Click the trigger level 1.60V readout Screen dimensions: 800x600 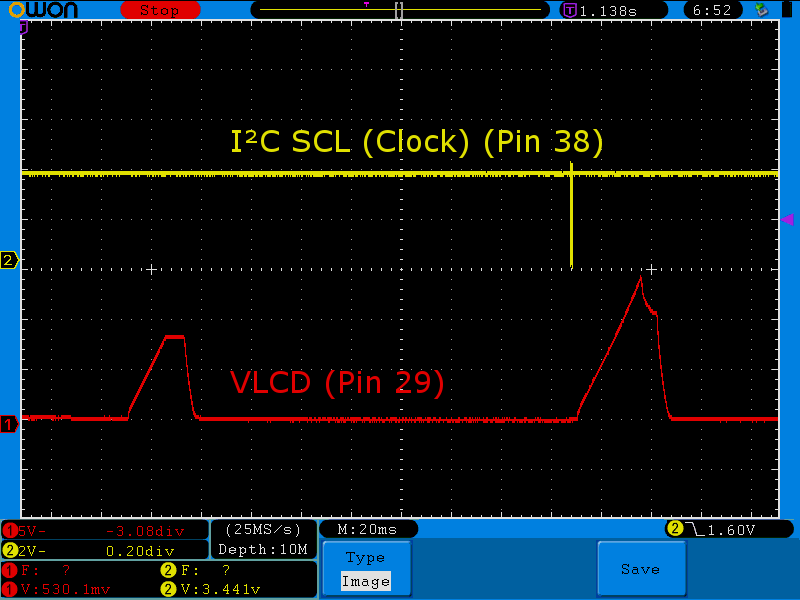tap(731, 530)
